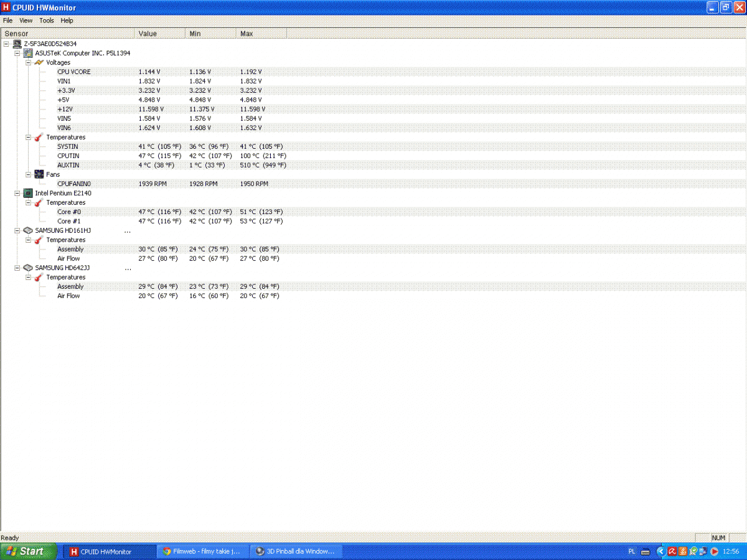Select the CPUTIN temperature row
Viewport: 747px width, 560px height.
pos(374,156)
